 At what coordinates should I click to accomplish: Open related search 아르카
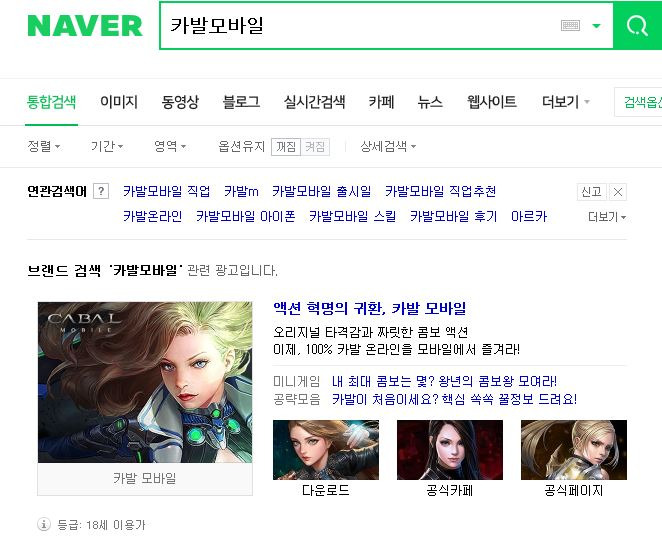click(x=529, y=217)
